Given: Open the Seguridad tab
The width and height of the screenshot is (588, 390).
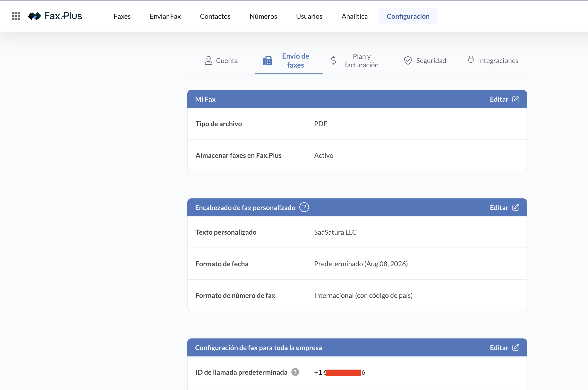Looking at the screenshot, I should tap(425, 61).
